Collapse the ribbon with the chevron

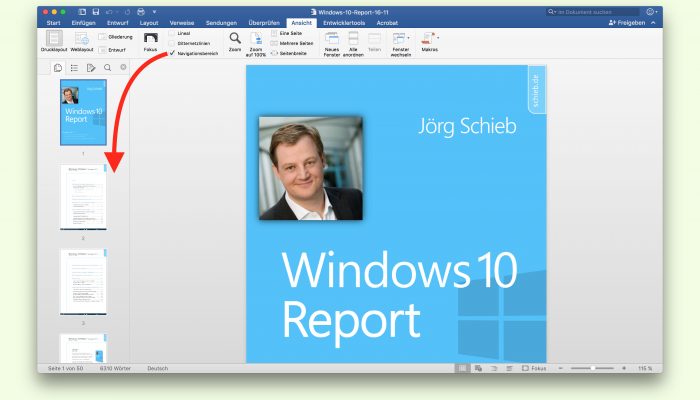(x=654, y=23)
